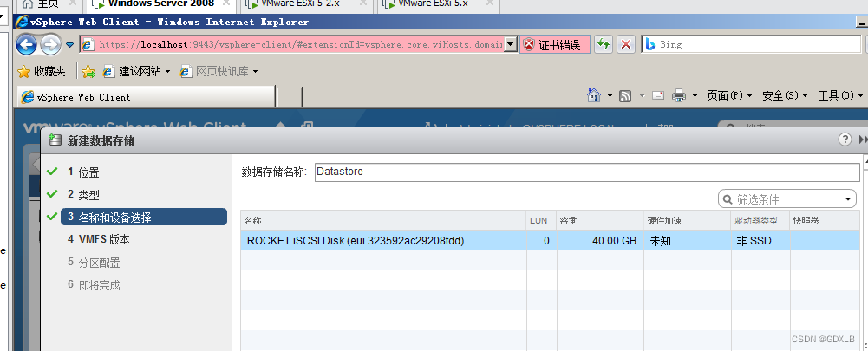Open 建议网站 suggested sites
Viewport: 868px width, 351px height.
click(137, 71)
